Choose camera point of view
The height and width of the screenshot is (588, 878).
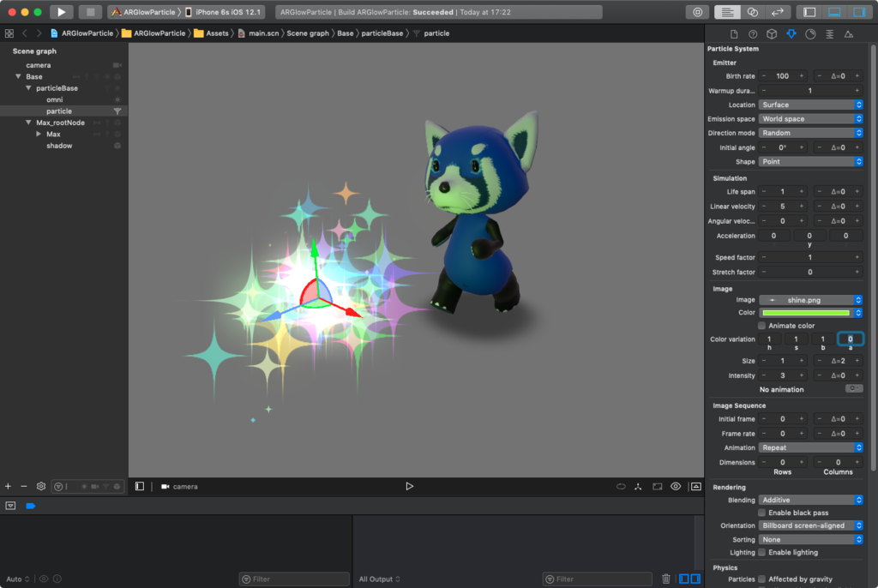click(180, 487)
